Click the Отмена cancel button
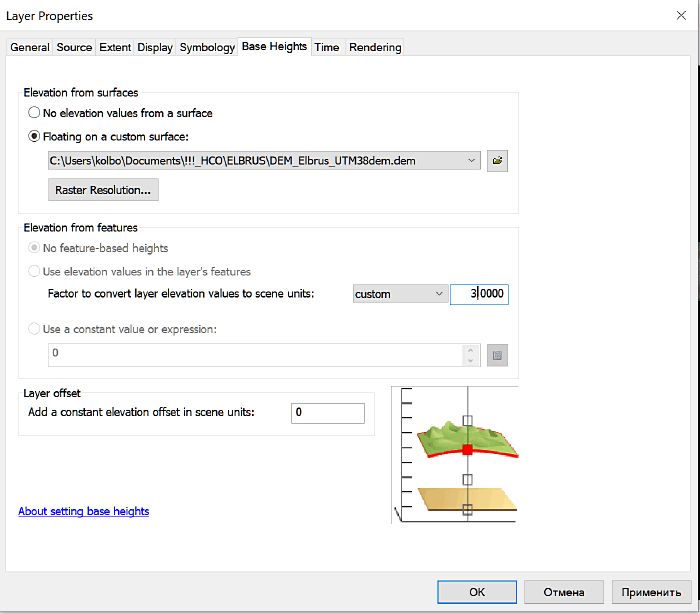This screenshot has height=614, width=700. point(563,591)
